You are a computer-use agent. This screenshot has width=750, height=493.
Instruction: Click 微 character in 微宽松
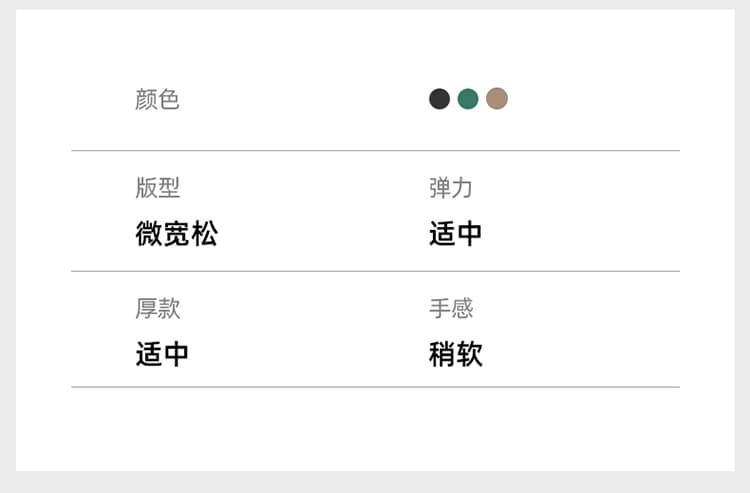click(149, 233)
